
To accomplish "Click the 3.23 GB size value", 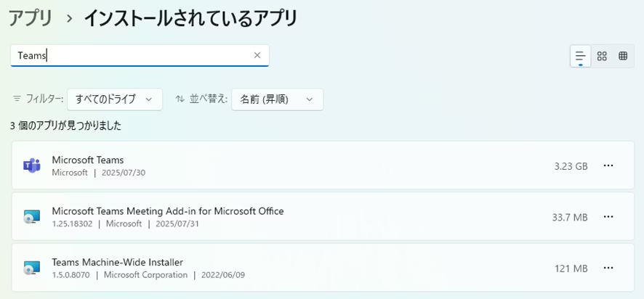I will pyautogui.click(x=571, y=166).
